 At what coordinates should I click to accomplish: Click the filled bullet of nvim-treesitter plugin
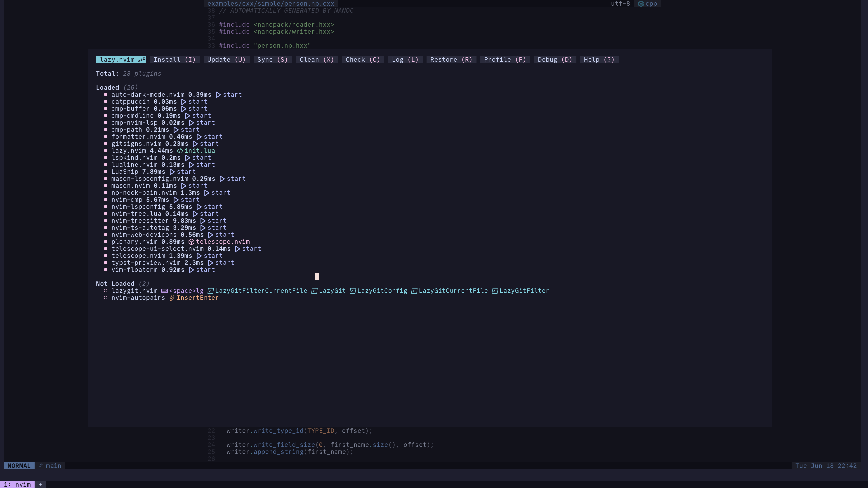click(106, 221)
